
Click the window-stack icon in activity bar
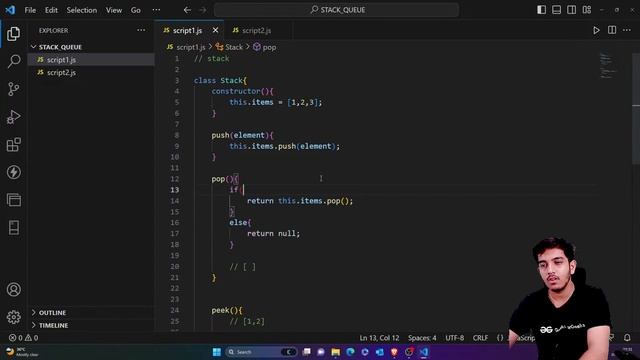point(13,200)
